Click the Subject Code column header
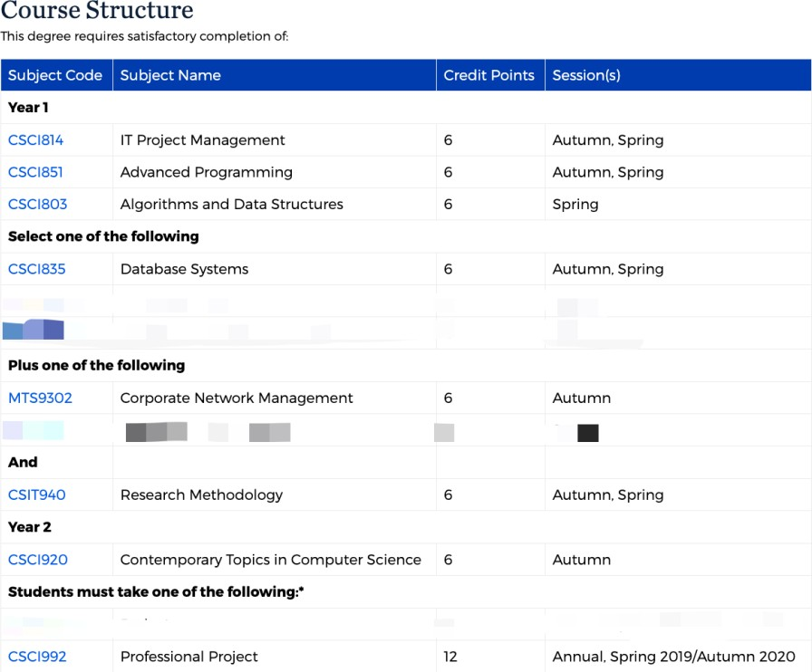Image resolution: width=812 pixels, height=672 pixels. pos(55,75)
